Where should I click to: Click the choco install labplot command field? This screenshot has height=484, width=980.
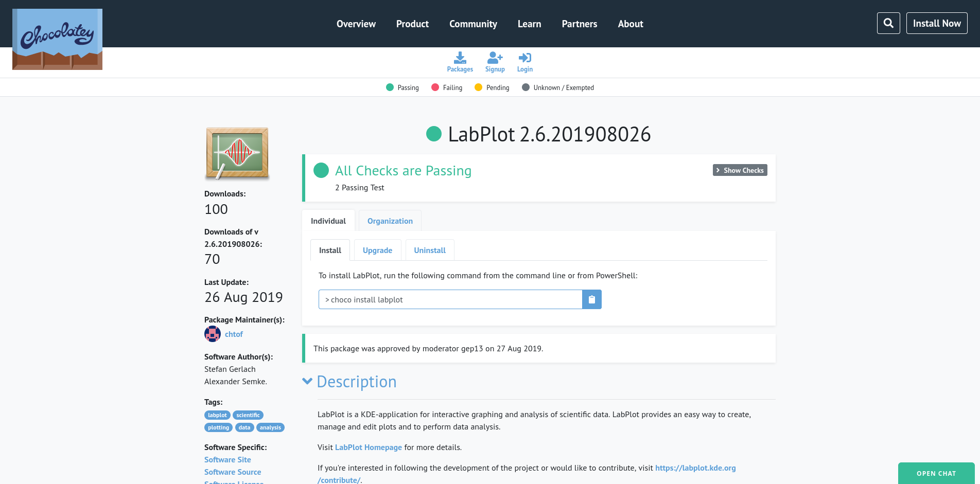click(450, 299)
